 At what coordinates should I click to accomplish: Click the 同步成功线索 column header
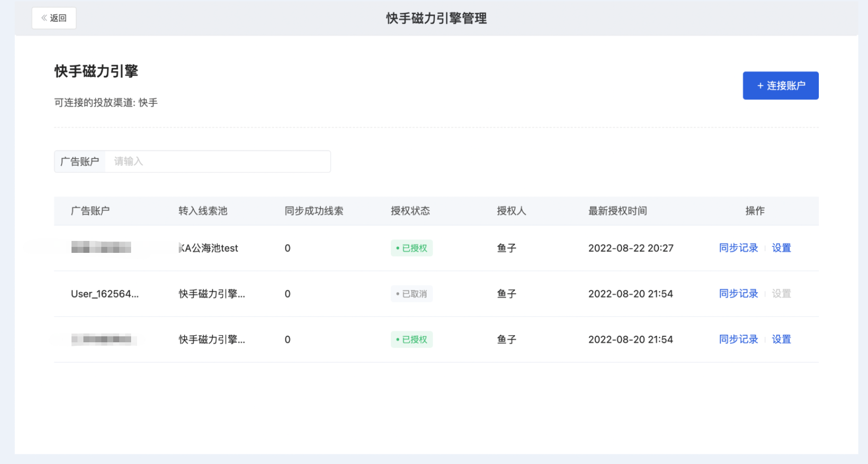click(314, 211)
